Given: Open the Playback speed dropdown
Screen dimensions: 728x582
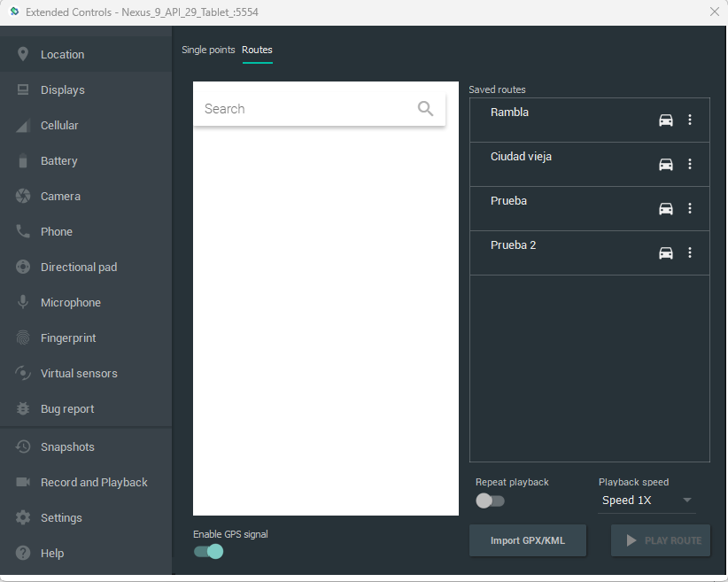Looking at the screenshot, I should (x=647, y=501).
